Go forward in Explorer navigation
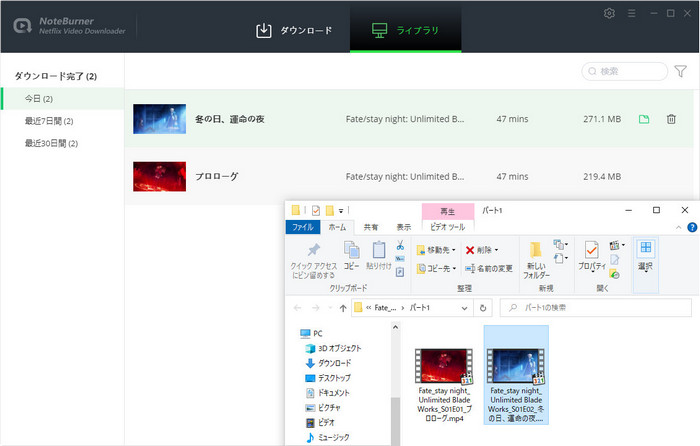The image size is (700, 446). (316, 308)
